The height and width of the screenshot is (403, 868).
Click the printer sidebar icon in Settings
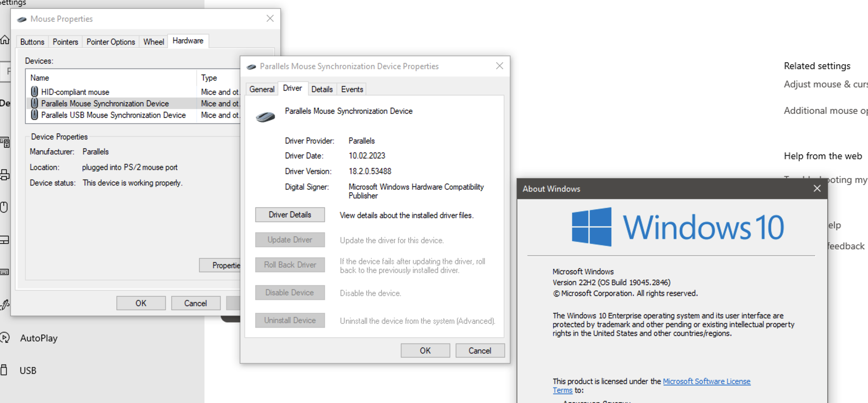click(5, 175)
